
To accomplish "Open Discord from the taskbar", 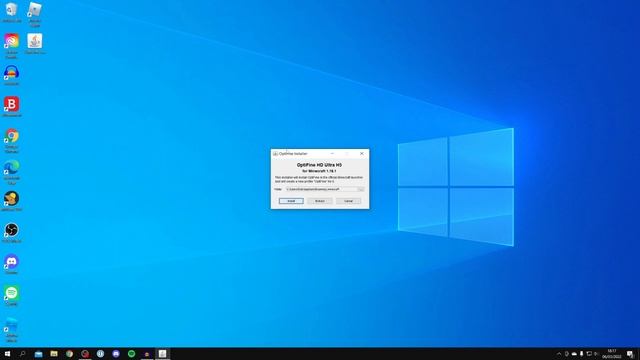I will (x=116, y=354).
